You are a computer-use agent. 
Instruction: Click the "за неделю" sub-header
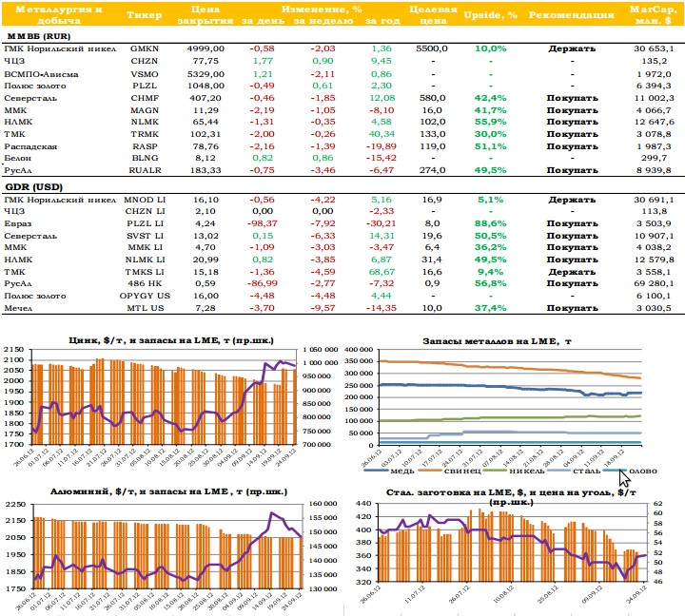tap(323, 21)
